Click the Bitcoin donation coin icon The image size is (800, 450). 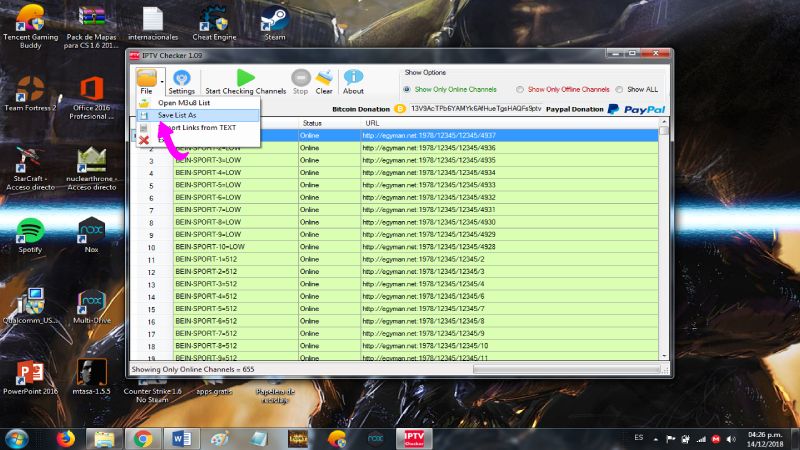[x=400, y=109]
